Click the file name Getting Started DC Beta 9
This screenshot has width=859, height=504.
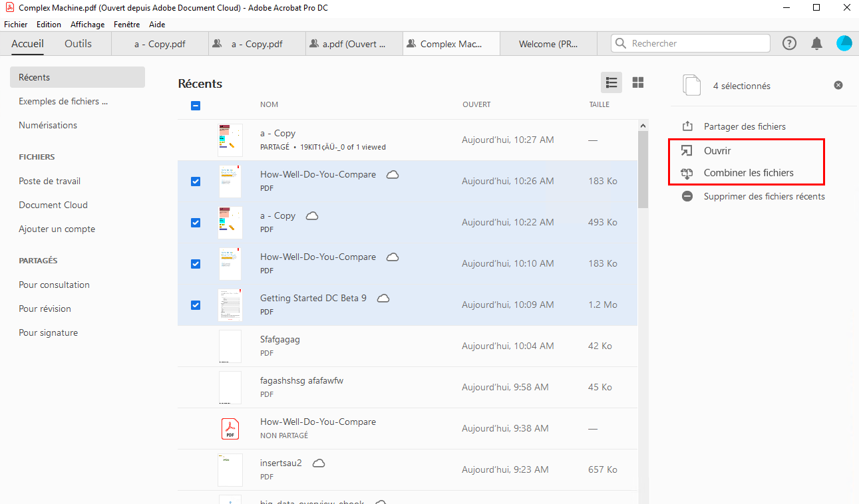(313, 298)
